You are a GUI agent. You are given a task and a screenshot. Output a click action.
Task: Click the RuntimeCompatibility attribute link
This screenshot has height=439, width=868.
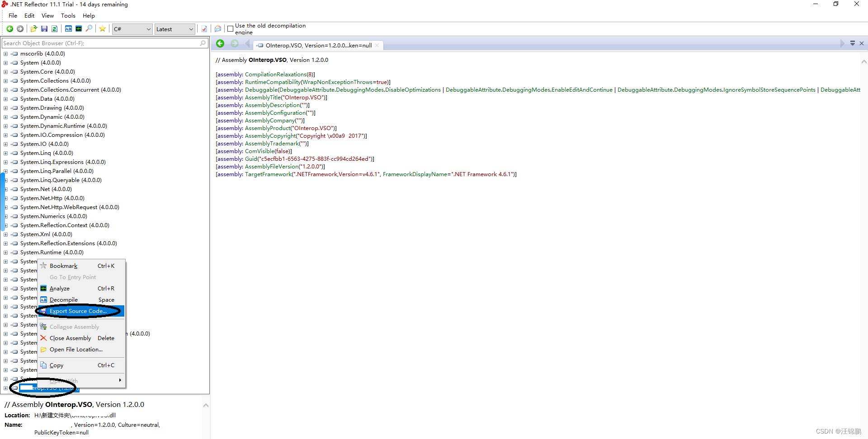tap(273, 82)
